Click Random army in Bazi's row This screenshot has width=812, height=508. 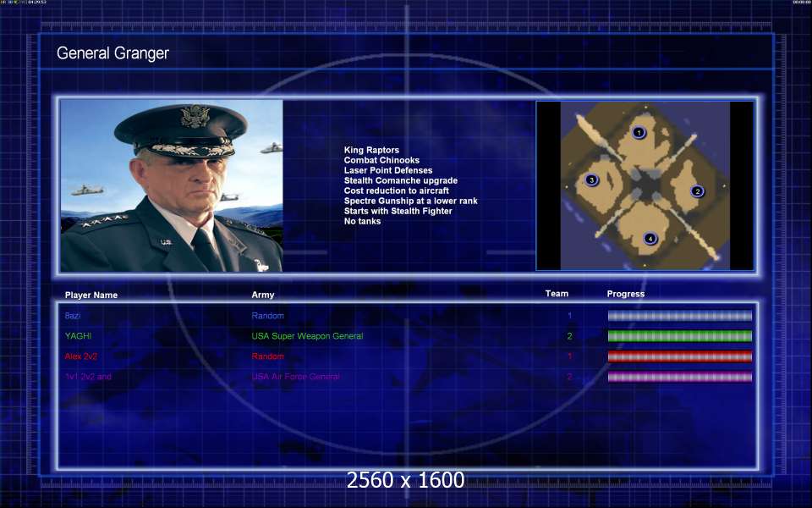pyautogui.click(x=268, y=316)
